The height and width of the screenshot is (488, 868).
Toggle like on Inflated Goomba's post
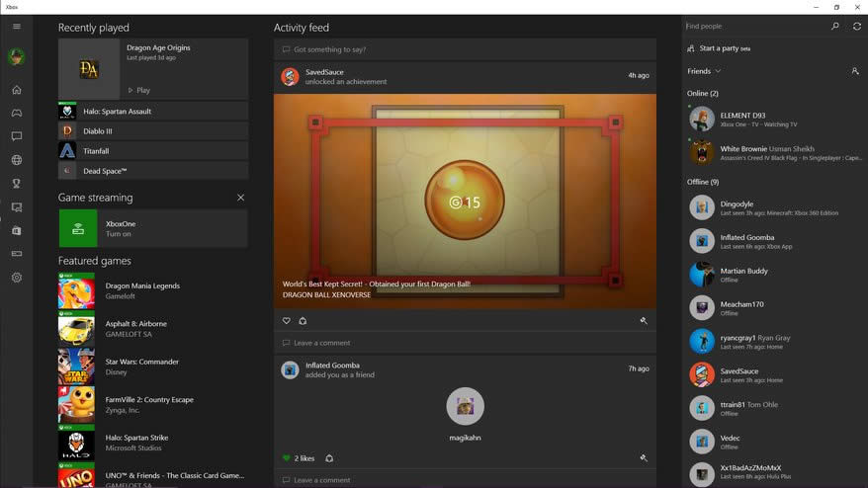pos(287,458)
